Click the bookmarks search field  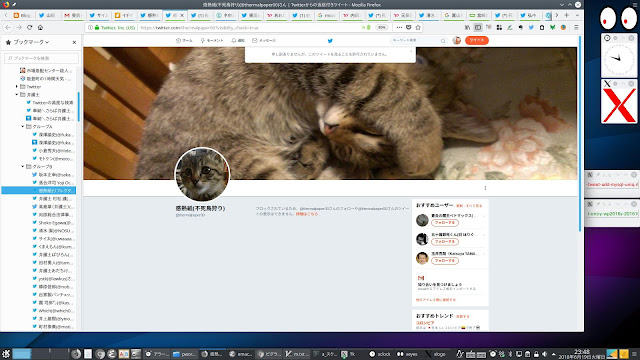click(x=41, y=58)
